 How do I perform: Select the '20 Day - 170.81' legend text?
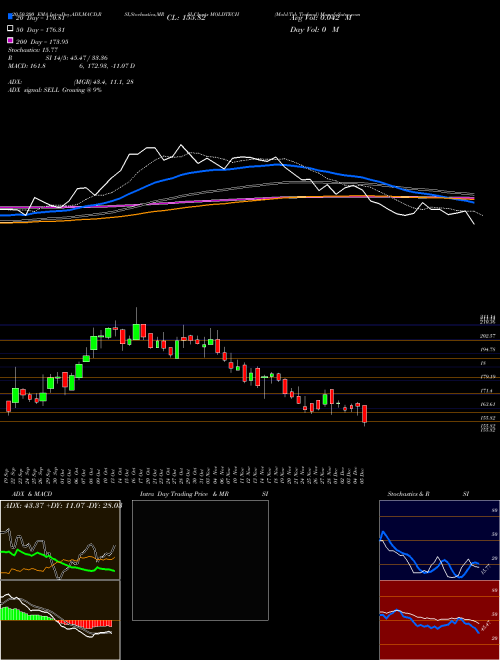[40, 18]
